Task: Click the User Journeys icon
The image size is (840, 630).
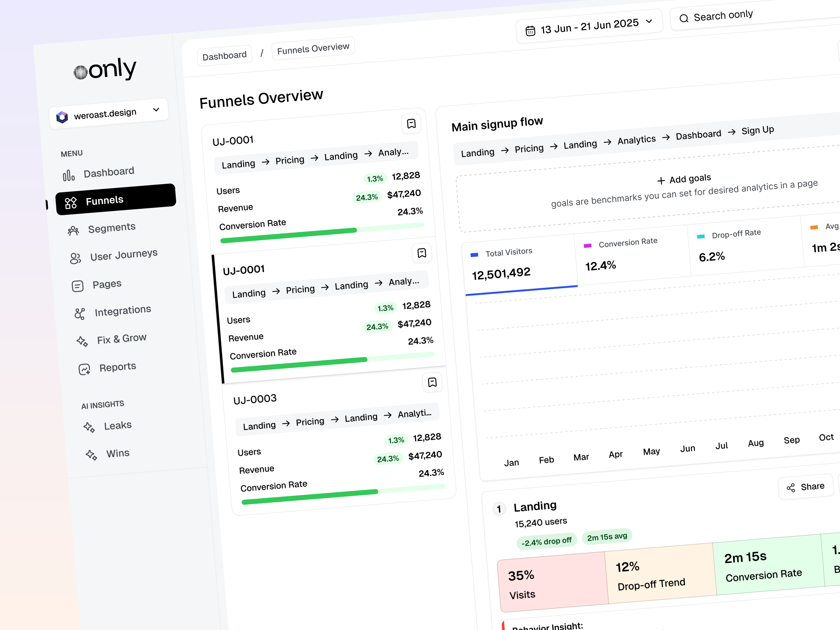Action: coord(75,258)
